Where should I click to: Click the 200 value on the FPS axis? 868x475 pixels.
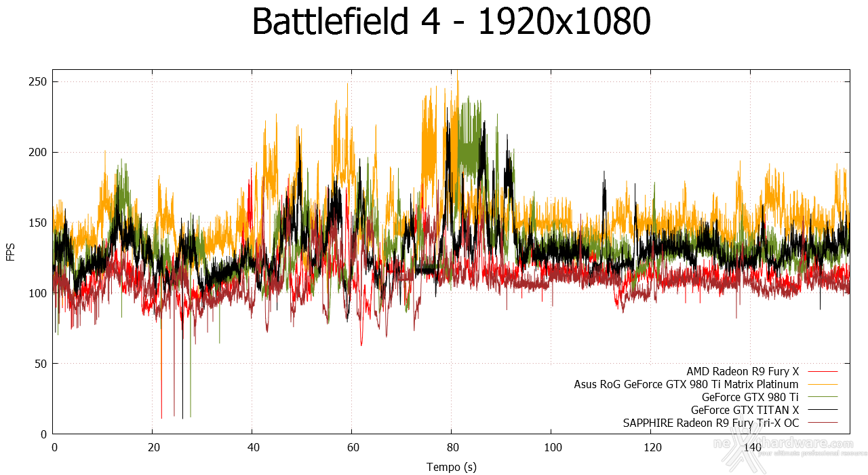coord(39,153)
